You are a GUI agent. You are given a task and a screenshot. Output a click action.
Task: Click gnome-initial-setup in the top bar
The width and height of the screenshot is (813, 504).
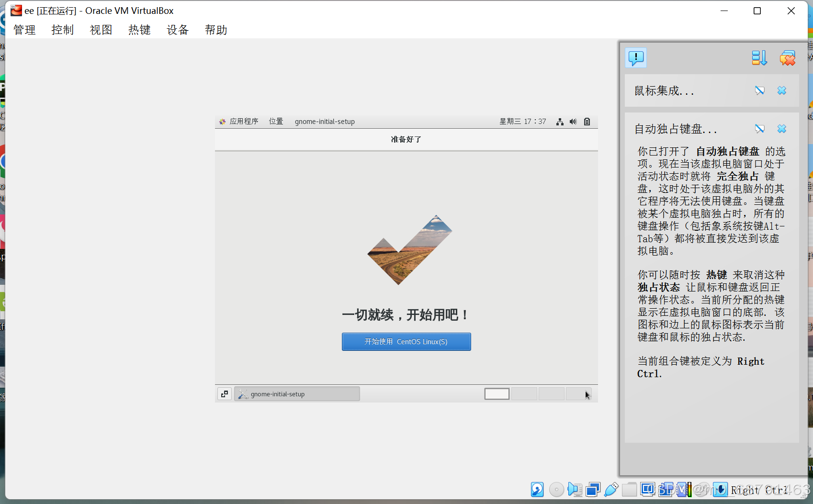325,122
